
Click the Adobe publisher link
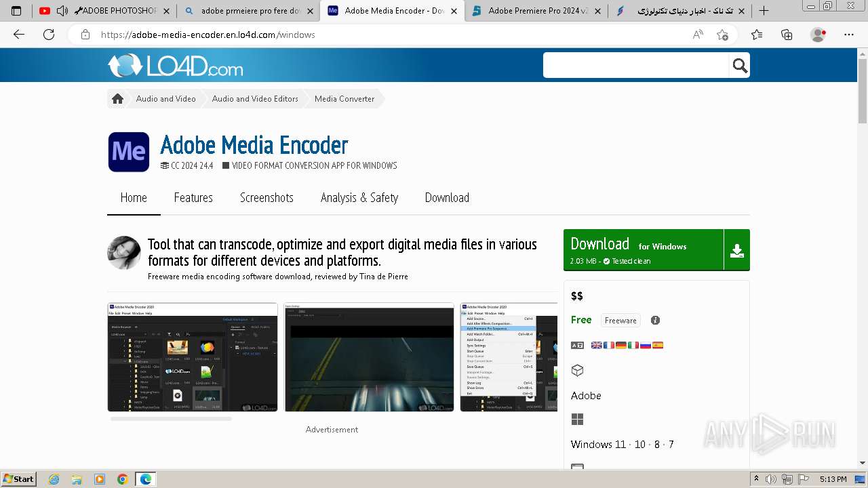pos(586,396)
